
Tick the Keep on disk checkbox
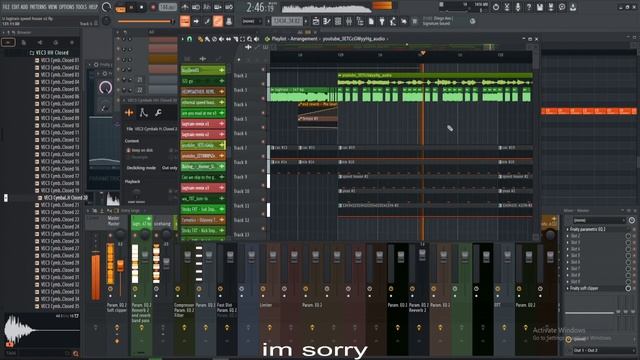coord(128,150)
